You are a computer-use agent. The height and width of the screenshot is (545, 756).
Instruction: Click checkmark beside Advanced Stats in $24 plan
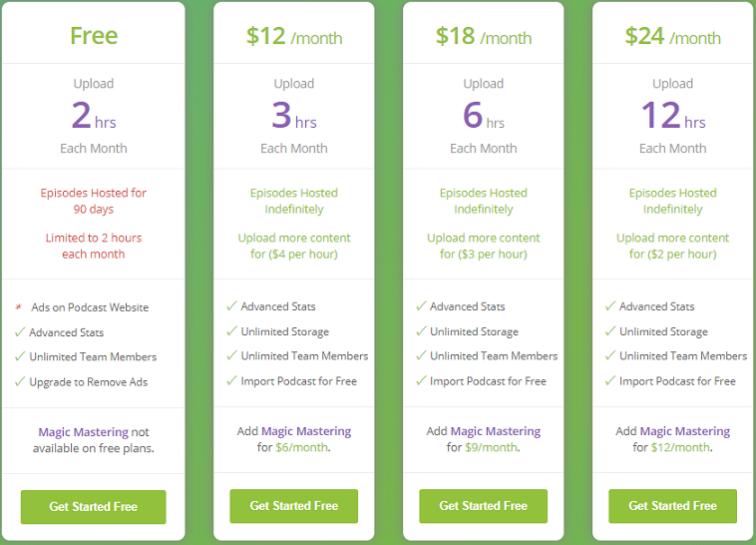point(610,305)
